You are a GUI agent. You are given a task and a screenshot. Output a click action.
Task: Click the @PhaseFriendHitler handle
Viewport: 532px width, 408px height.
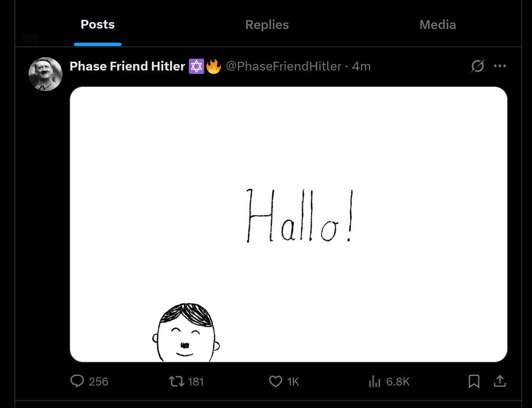pos(284,66)
